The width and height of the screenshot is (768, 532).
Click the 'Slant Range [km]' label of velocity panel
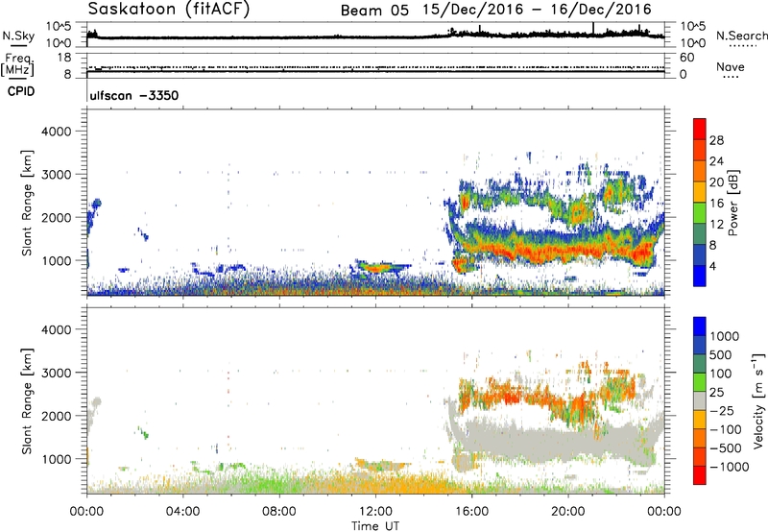pos(27,401)
